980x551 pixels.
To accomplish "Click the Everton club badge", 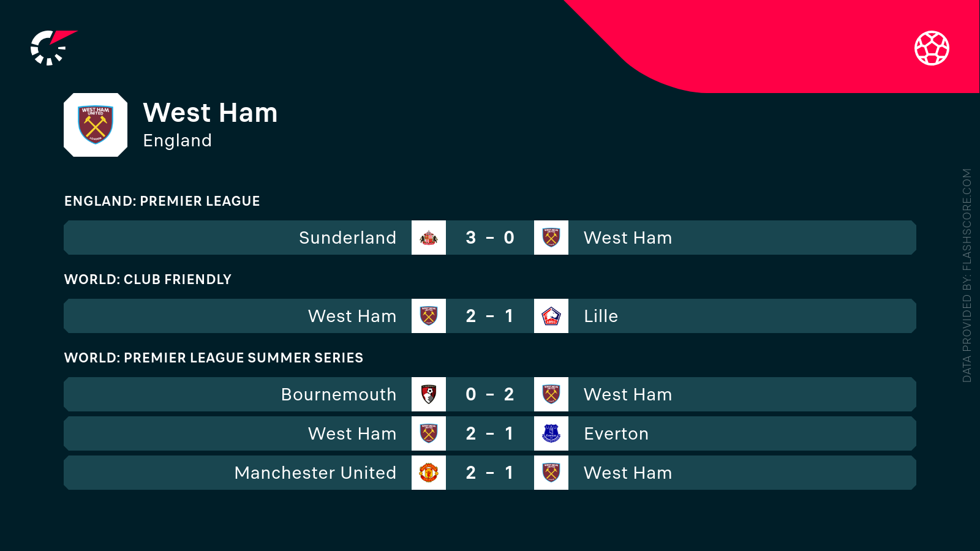I will (551, 433).
